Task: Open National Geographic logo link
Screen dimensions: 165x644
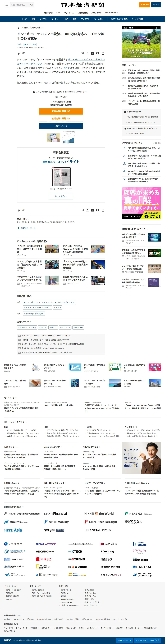Action: (43, 567)
